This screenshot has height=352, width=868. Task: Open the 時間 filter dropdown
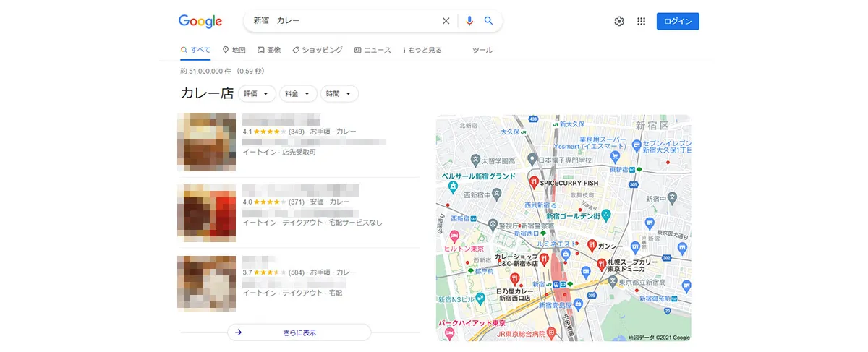(x=339, y=94)
